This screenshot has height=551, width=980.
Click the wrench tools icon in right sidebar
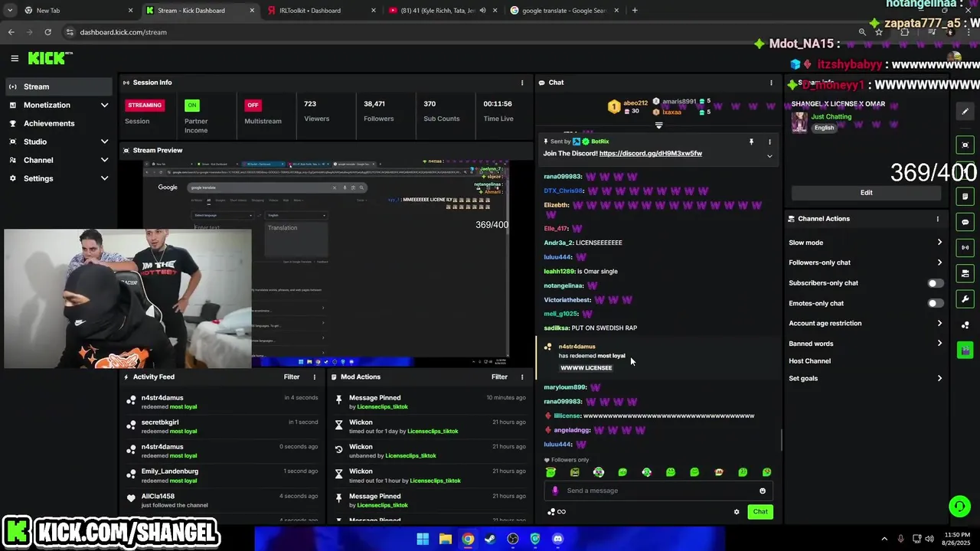click(x=965, y=299)
